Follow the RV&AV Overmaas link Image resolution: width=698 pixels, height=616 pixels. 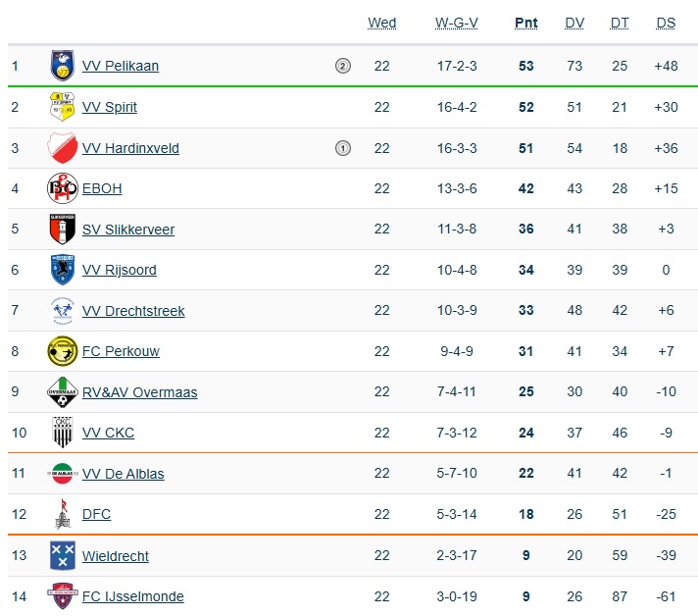pyautogui.click(x=139, y=392)
